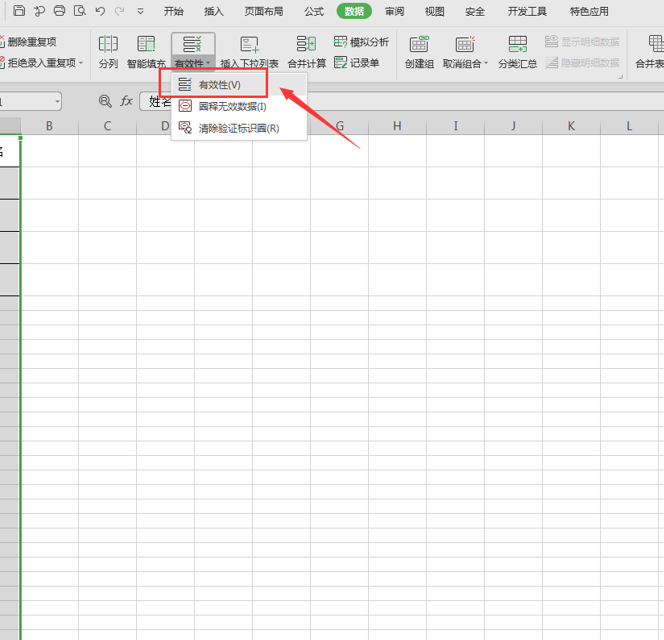Switch to 公式 tab
The image size is (664, 640).
point(314,11)
